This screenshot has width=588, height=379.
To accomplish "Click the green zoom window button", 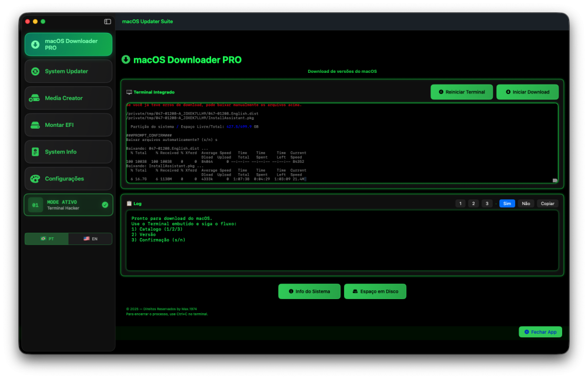I will click(43, 22).
